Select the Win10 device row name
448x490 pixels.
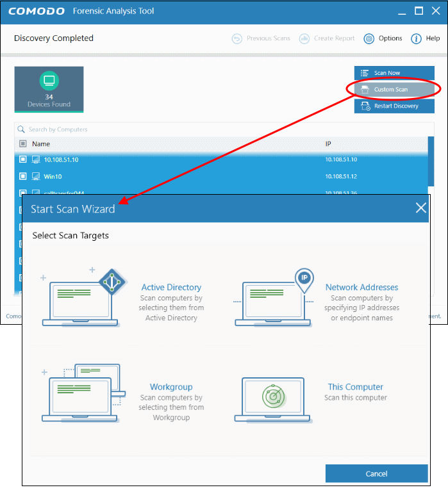(x=53, y=177)
